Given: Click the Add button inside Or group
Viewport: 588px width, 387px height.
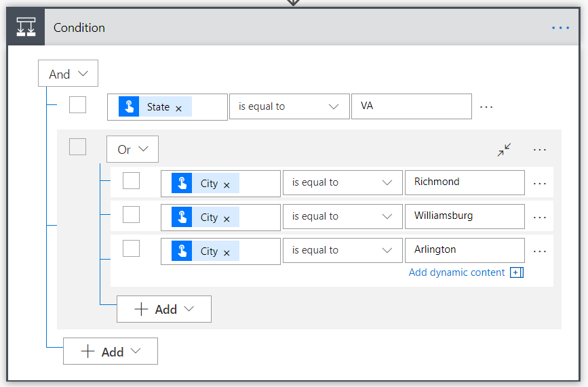Looking at the screenshot, I should click(x=164, y=309).
